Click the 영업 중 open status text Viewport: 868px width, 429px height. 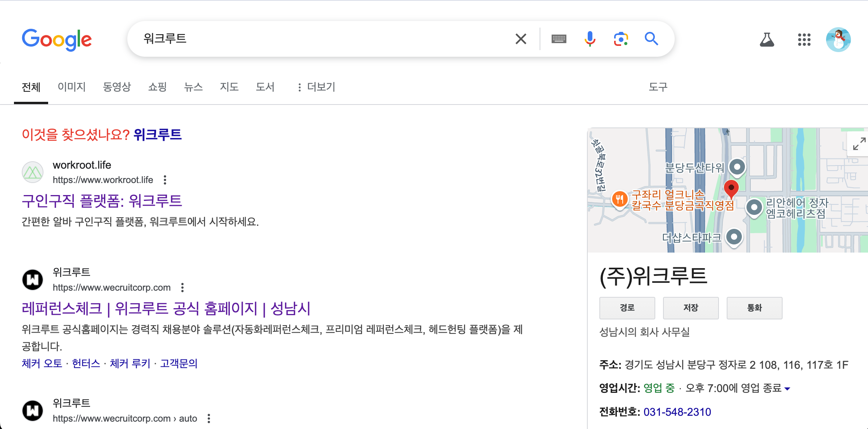coord(659,388)
